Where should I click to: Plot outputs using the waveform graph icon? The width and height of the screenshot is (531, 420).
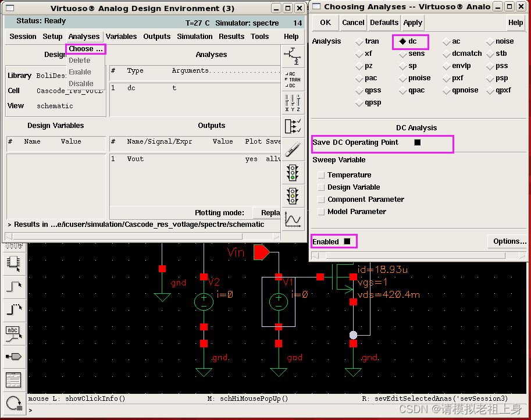point(293,219)
